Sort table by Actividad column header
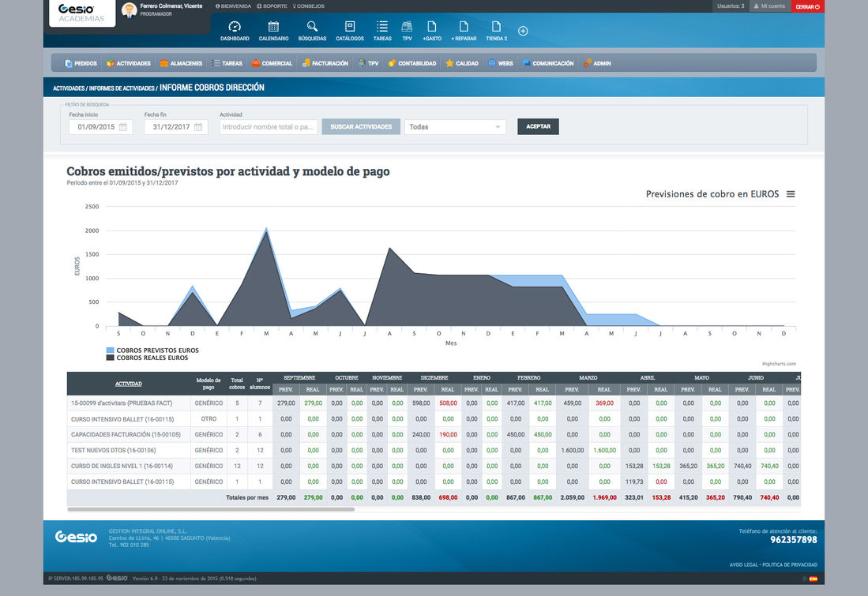This screenshot has height=596, width=868. pos(129,384)
